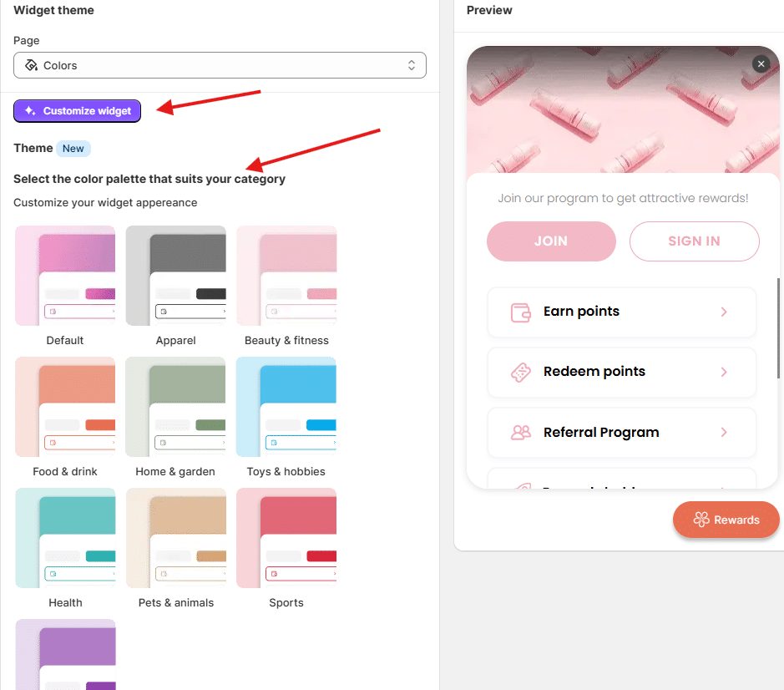Click the Referral Program people icon
This screenshot has height=690, width=784.
click(521, 433)
